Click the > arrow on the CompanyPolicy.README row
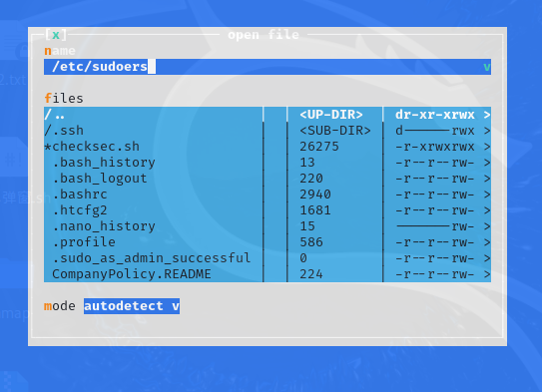The height and width of the screenshot is (392, 542). (x=487, y=274)
